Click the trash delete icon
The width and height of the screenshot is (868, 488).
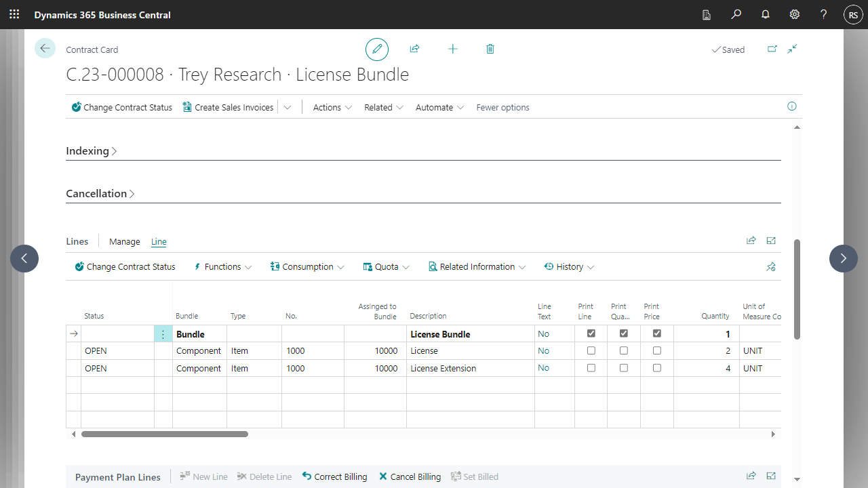tap(490, 49)
